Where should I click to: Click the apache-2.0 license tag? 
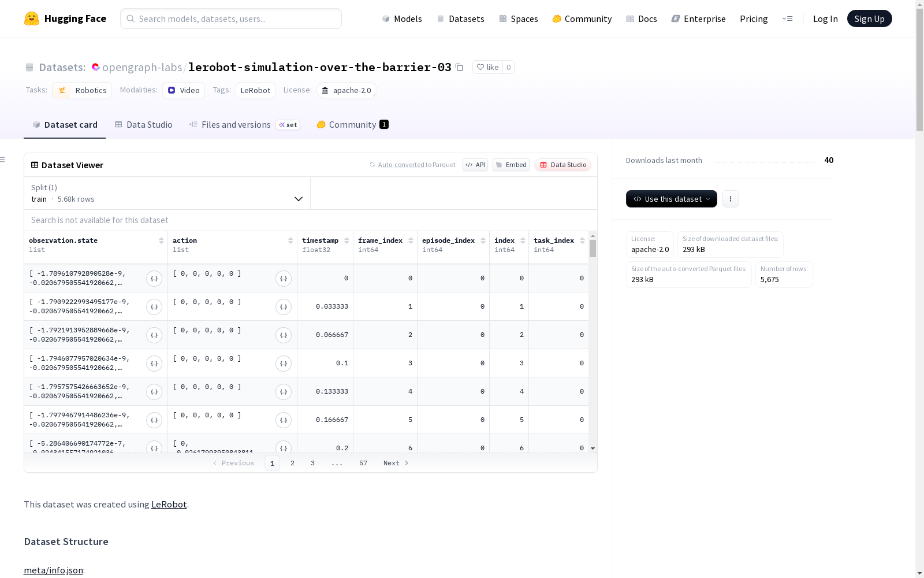click(346, 90)
